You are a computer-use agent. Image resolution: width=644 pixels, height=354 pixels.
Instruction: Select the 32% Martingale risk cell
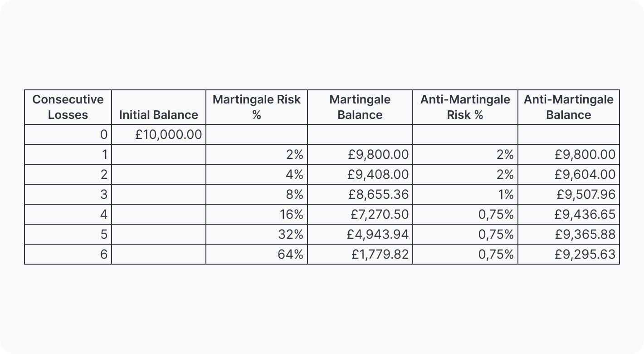click(290, 235)
